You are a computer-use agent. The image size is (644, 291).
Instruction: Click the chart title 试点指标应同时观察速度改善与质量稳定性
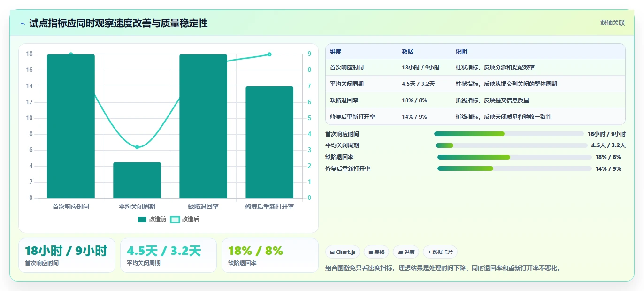pyautogui.click(x=118, y=23)
